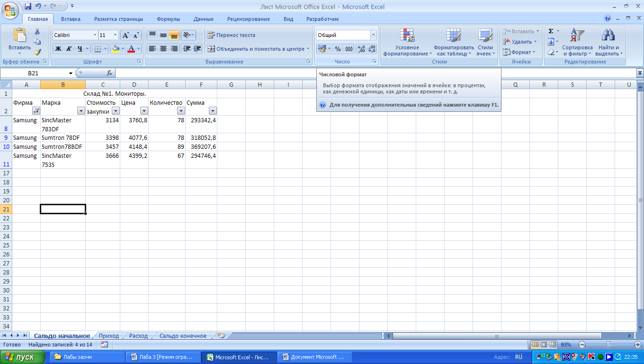This screenshot has height=364, width=644.
Task: Apply thousands separator 000 format
Action: coord(349,49)
